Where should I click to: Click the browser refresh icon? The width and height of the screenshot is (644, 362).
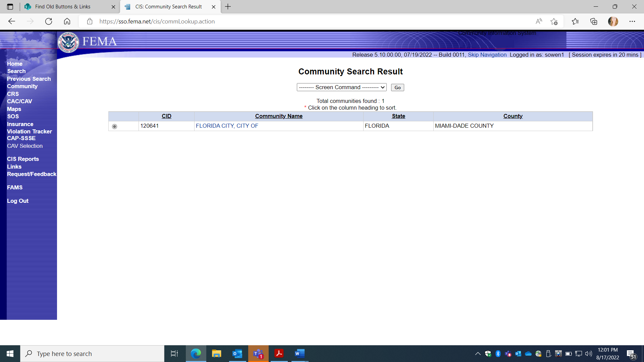49,21
